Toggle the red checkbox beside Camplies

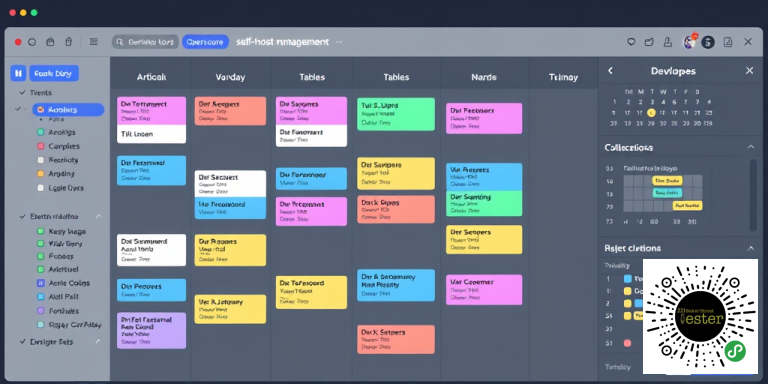(x=41, y=146)
